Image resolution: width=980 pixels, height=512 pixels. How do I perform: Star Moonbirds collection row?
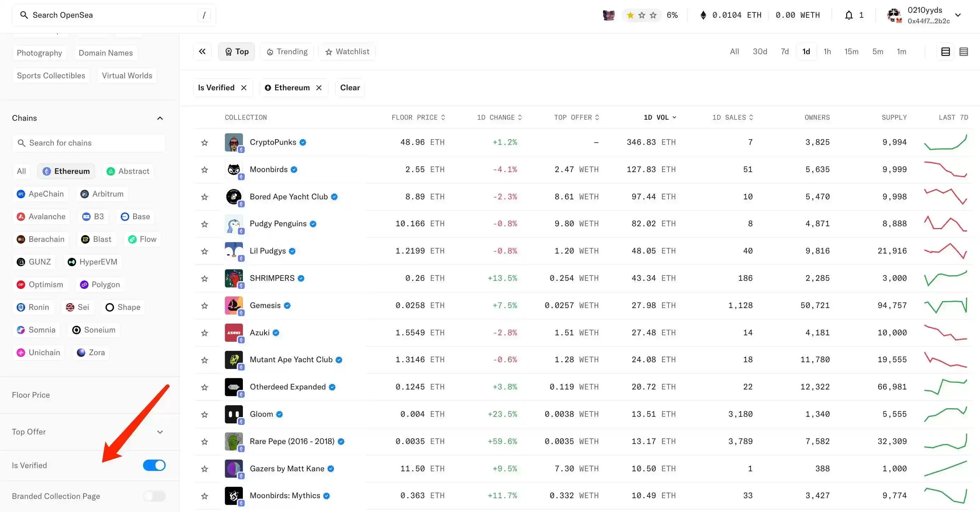point(204,170)
